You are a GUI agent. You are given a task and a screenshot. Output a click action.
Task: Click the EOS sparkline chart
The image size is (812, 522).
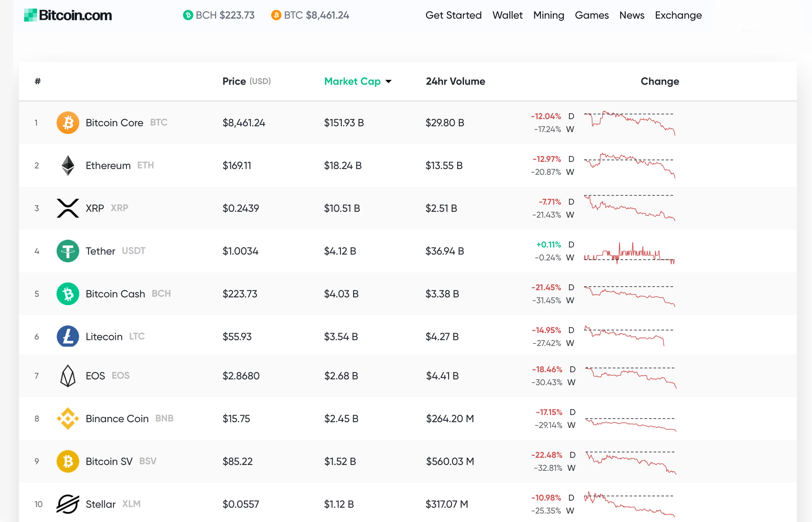click(x=631, y=378)
